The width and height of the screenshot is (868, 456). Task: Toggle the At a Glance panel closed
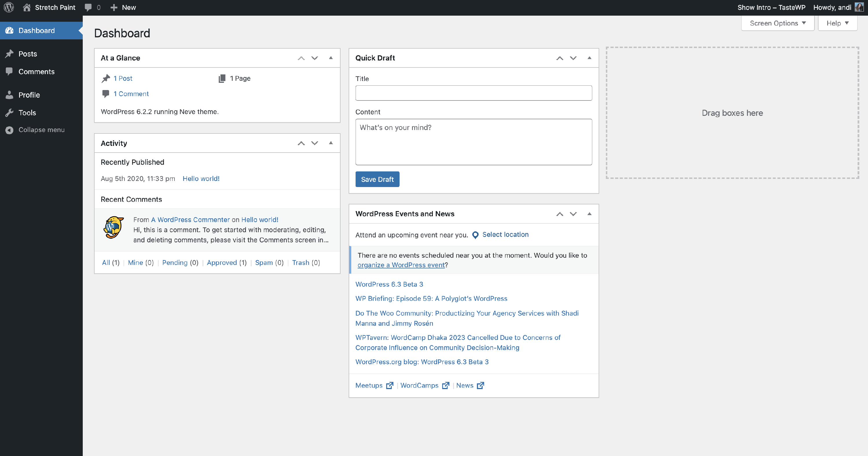[x=330, y=58]
